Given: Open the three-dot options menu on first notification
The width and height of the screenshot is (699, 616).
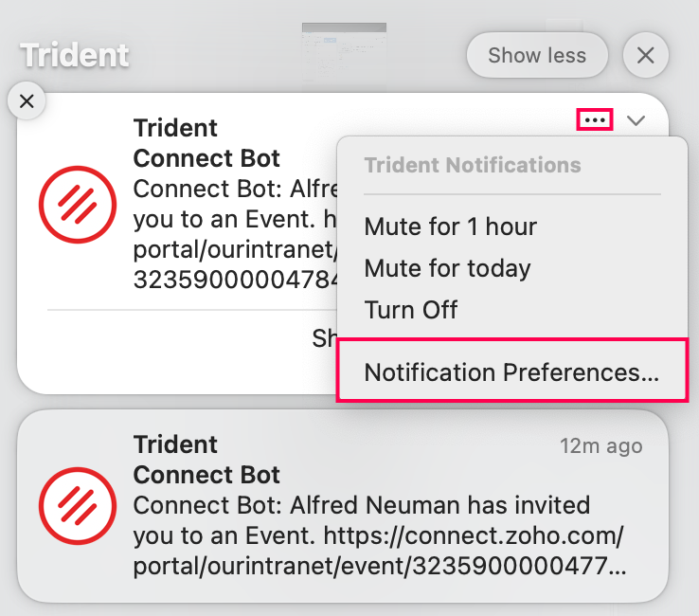Looking at the screenshot, I should click(595, 119).
